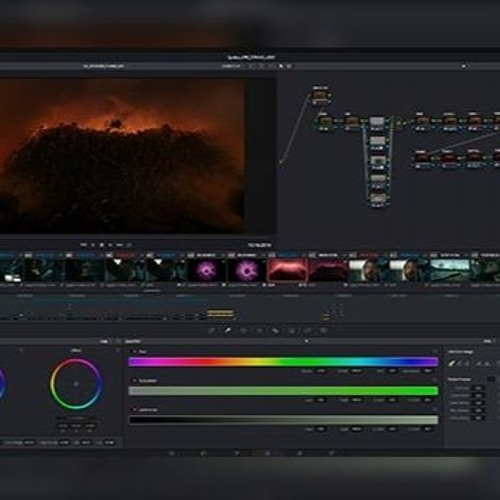Screen dimensions: 500x500
Task: Select the teal landscape clip thumbnail
Action: click(x=450, y=270)
